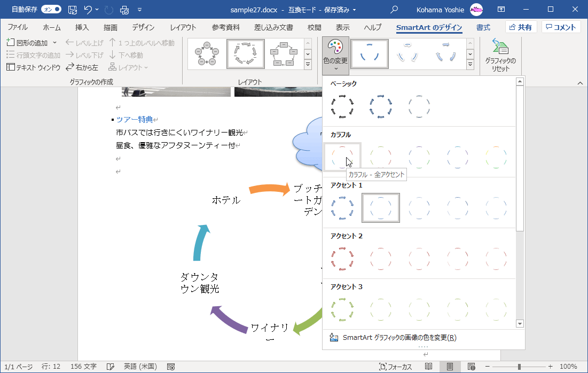Select the second ベーシック blue outline option
This screenshot has height=373, width=588.
pos(381,106)
